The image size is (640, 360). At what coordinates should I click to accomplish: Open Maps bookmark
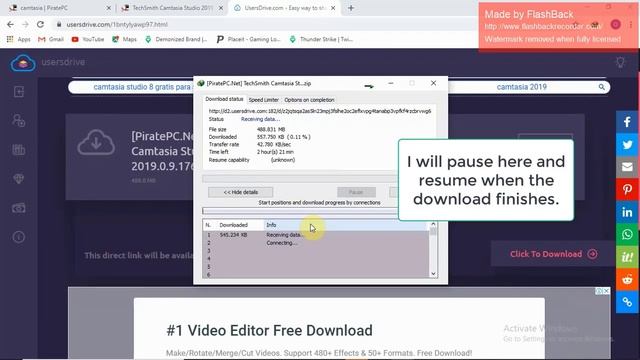(x=124, y=39)
